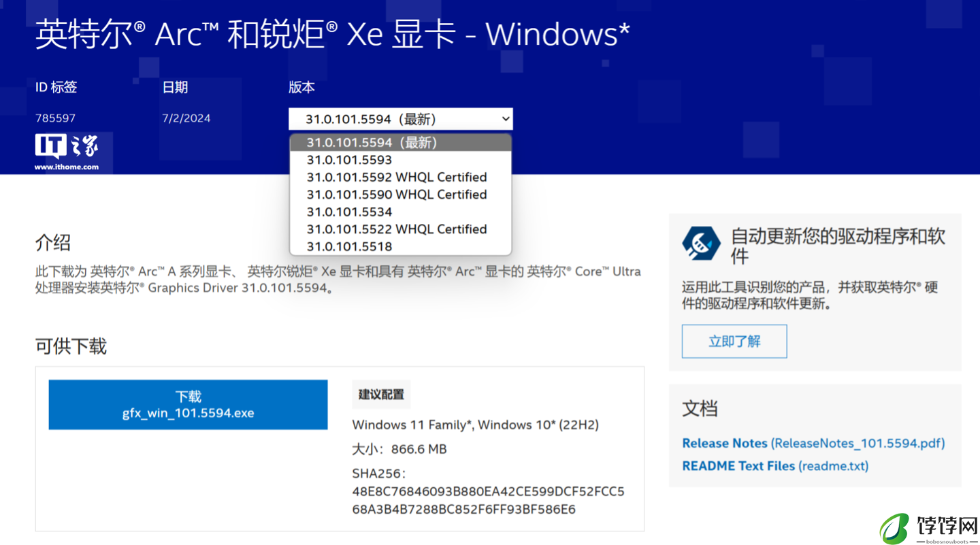Select version 31.0.101.5534 in list
This screenshot has width=980, height=545.
pos(400,212)
